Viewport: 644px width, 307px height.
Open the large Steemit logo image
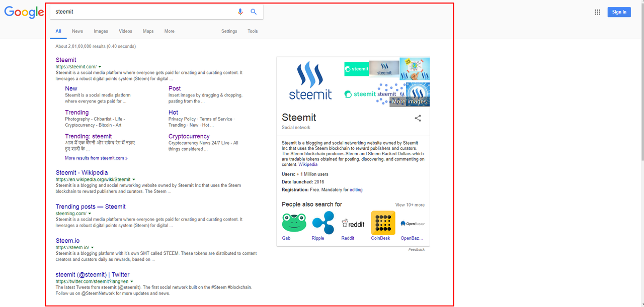point(310,81)
